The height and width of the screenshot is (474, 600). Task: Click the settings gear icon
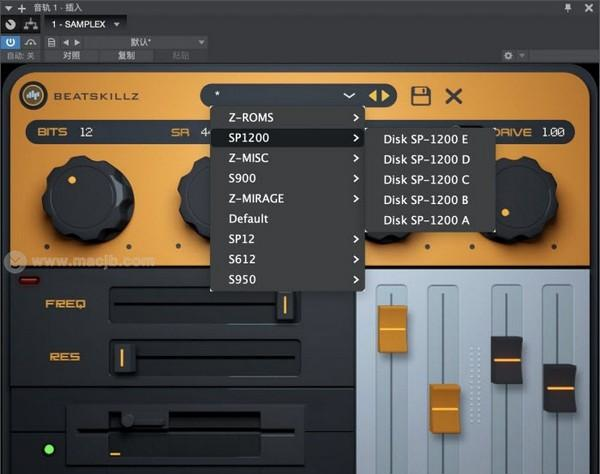pos(508,56)
